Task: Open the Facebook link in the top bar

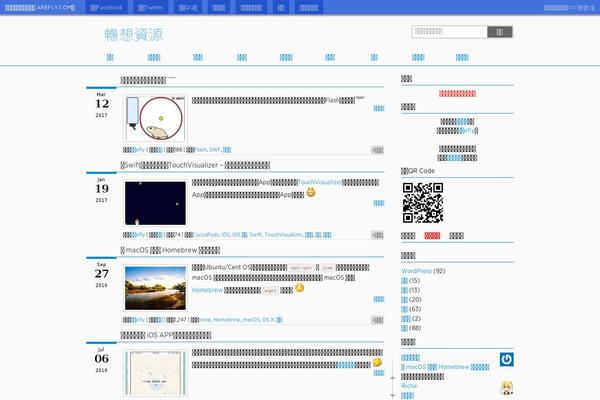Action: 106,7
